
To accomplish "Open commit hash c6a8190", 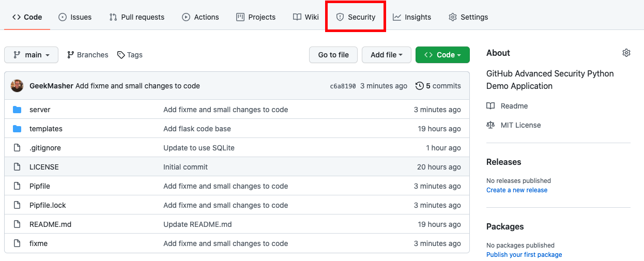I will tap(343, 86).
